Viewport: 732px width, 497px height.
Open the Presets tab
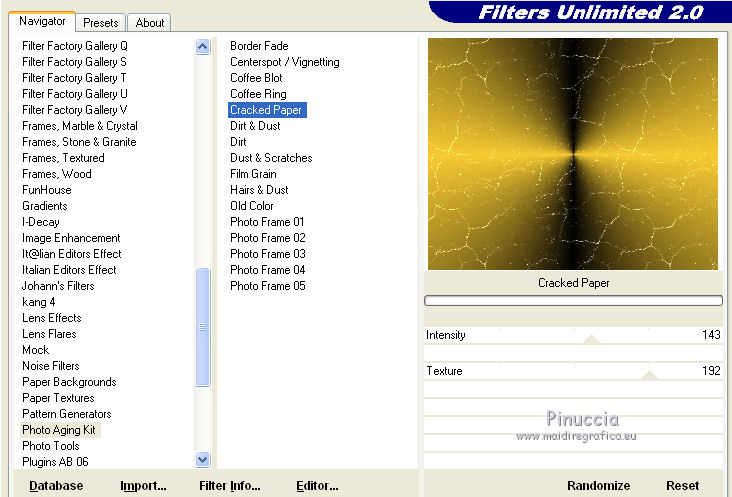[100, 23]
